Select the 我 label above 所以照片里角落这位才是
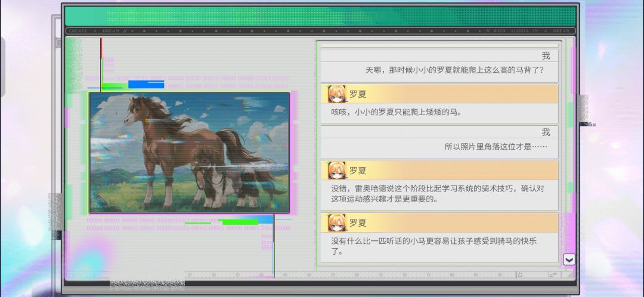The image size is (644, 297). click(546, 132)
